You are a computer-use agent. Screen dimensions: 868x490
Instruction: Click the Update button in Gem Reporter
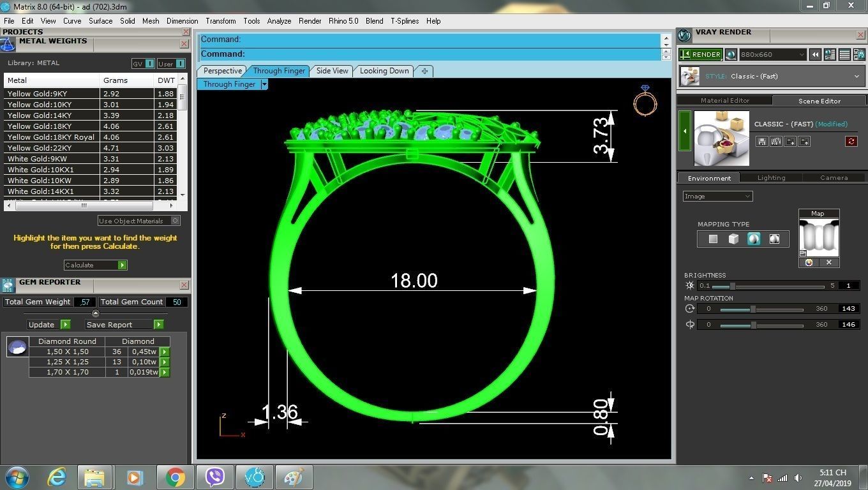pos(49,324)
